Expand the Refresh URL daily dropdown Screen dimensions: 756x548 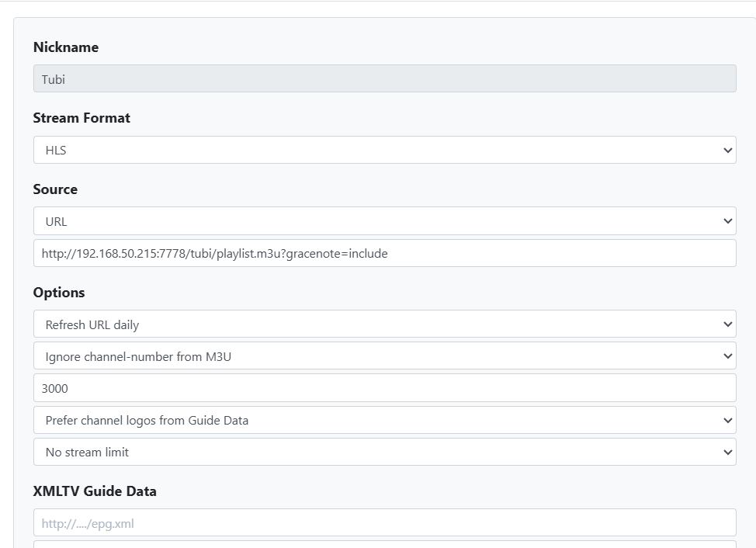tap(384, 324)
